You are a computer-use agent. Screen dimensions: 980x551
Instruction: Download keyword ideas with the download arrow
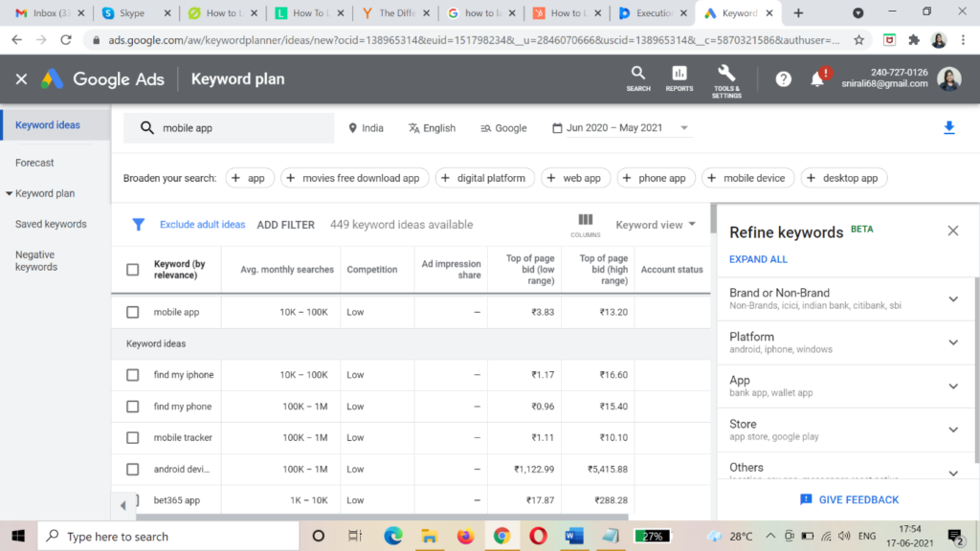pos(948,128)
